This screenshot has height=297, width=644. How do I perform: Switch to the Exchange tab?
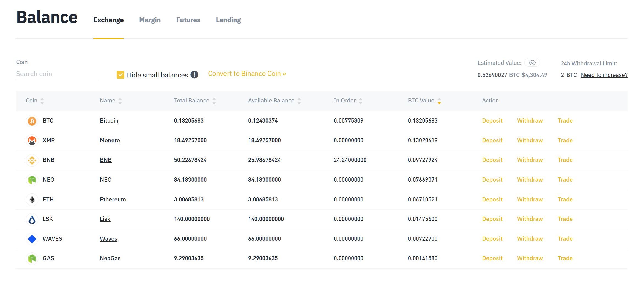108,20
